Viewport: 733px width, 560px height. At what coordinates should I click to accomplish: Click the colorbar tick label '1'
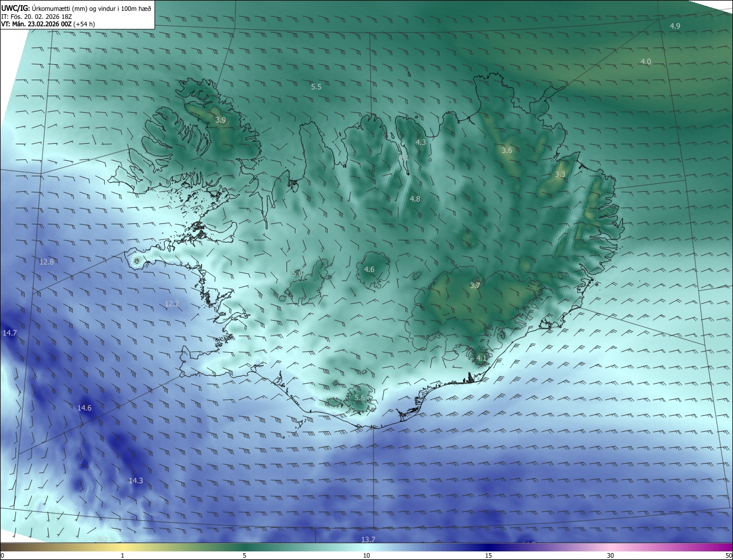coord(123,555)
